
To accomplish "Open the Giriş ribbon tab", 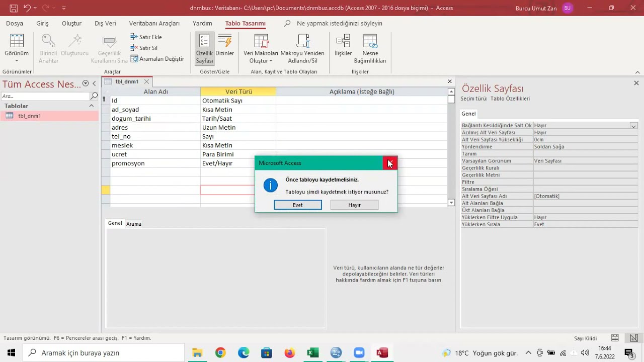I will pyautogui.click(x=42, y=23).
